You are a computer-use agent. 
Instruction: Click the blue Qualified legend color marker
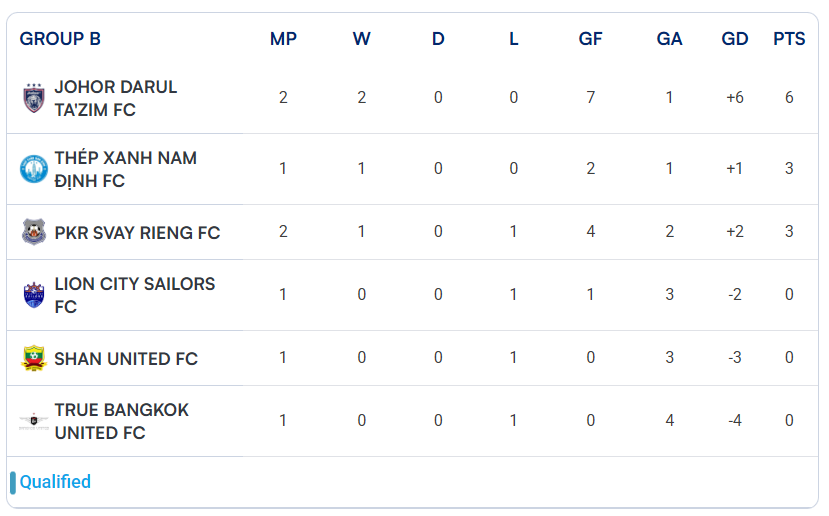point(13,482)
